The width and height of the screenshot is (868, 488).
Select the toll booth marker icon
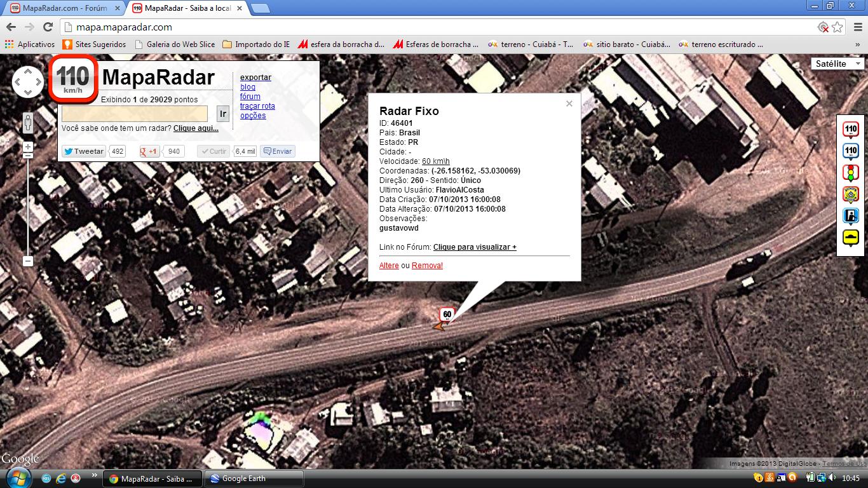pyautogui.click(x=850, y=216)
